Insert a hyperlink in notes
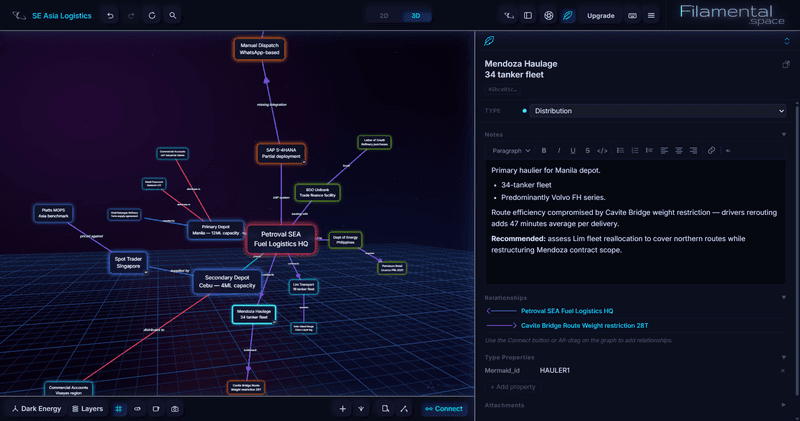This screenshot has height=421, width=800. click(711, 151)
